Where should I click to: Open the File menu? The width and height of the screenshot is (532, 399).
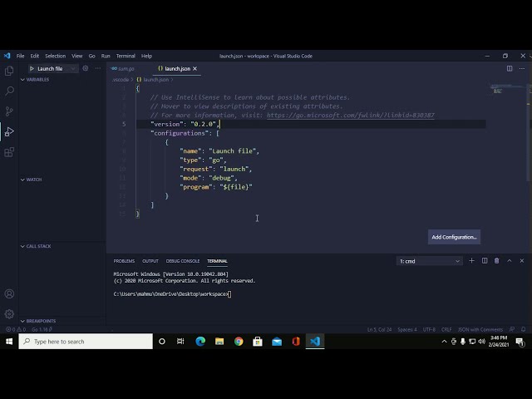(x=20, y=56)
